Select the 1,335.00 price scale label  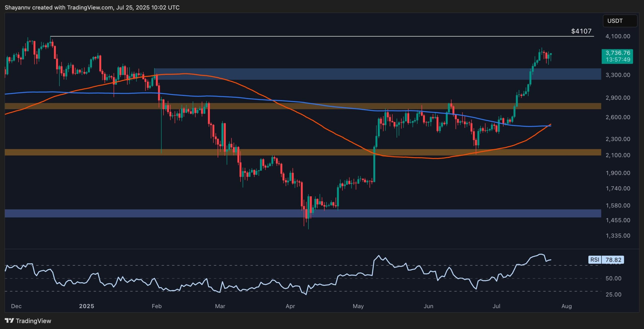(x=618, y=236)
